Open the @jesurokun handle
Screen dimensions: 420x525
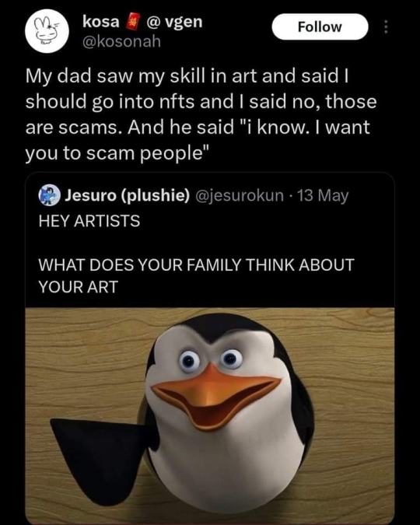pos(239,195)
